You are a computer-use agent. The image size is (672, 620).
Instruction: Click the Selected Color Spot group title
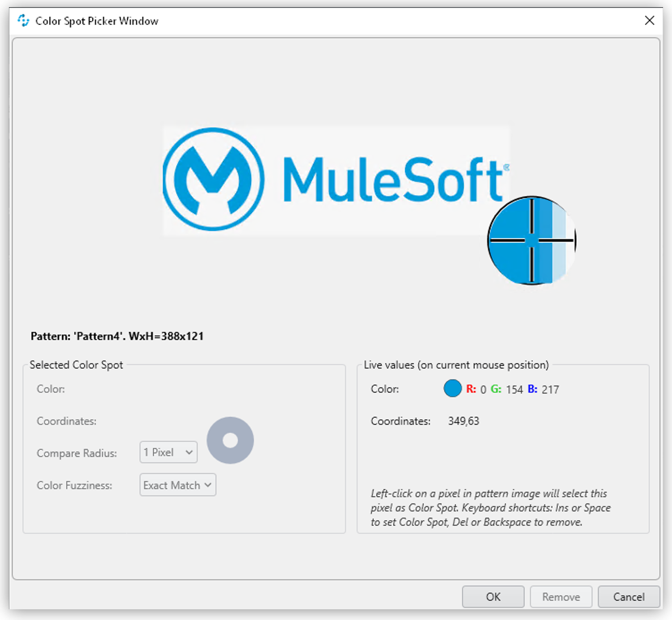click(x=76, y=365)
